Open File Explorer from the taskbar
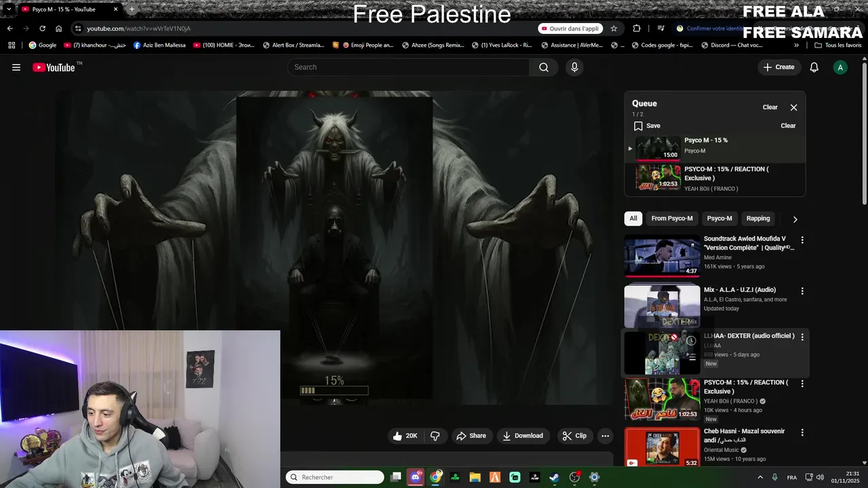This screenshot has height=488, width=868. [x=475, y=477]
